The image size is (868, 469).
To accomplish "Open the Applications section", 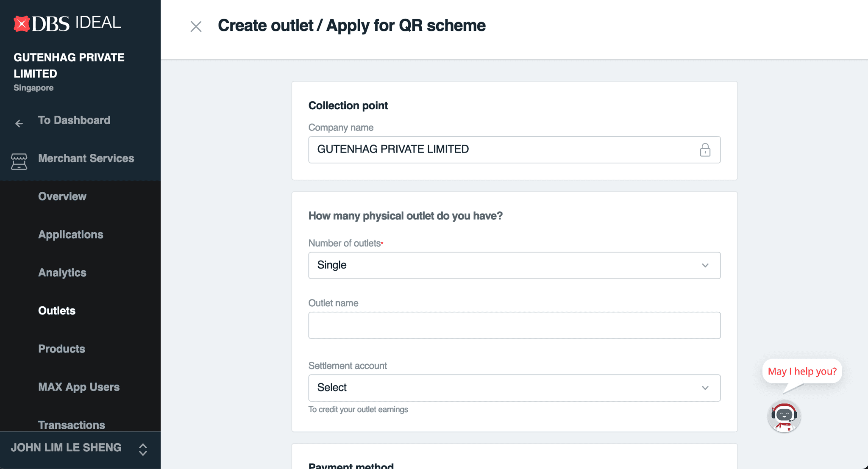I will pos(71,234).
